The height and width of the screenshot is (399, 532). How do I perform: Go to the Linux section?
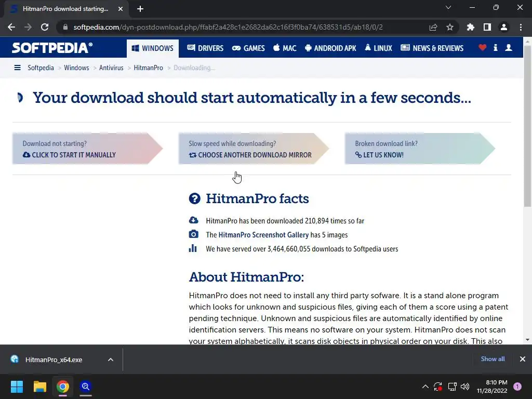click(x=378, y=48)
